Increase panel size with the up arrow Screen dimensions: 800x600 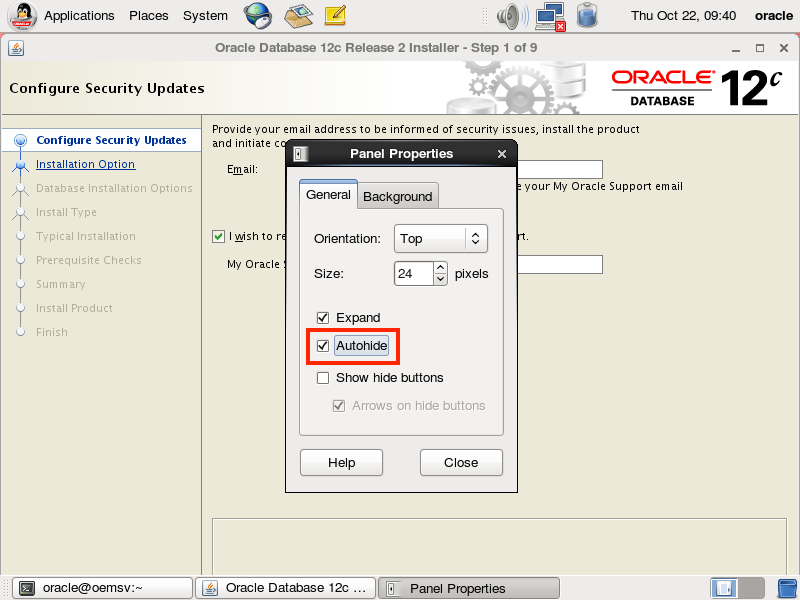(x=440, y=268)
